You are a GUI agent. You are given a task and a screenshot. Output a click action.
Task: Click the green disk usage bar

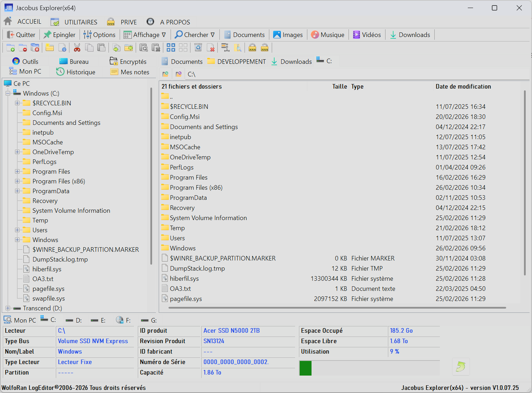(x=306, y=368)
